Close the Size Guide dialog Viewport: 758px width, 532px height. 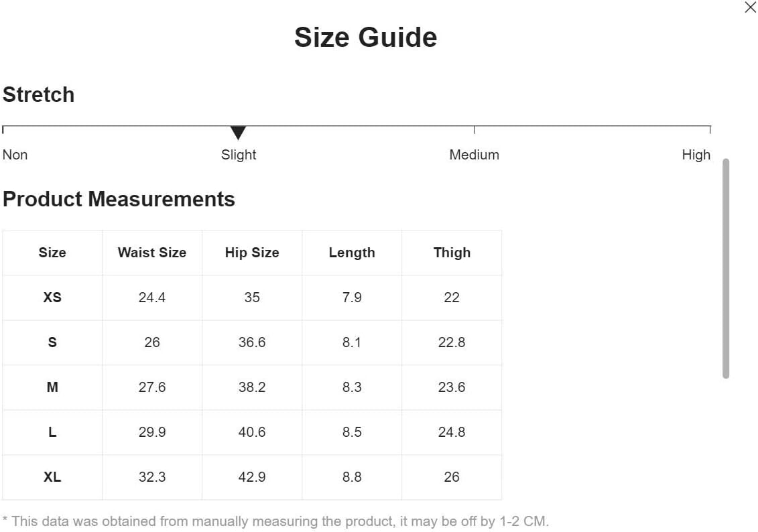tap(750, 7)
